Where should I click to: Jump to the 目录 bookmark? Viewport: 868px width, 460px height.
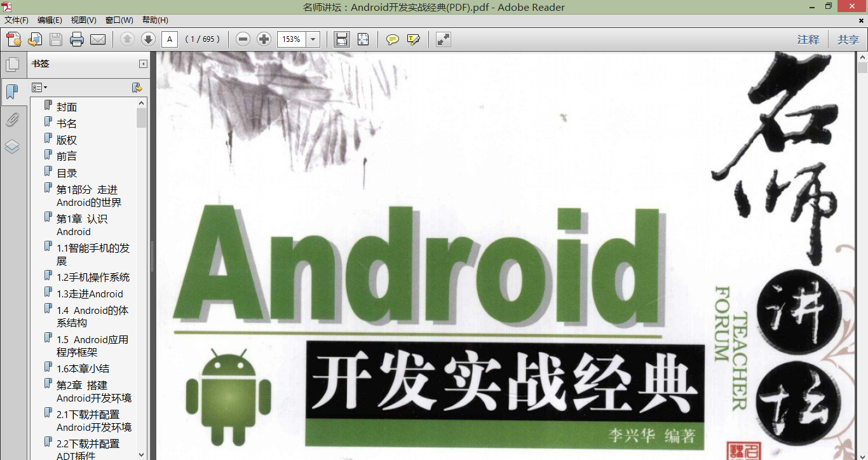tap(67, 173)
